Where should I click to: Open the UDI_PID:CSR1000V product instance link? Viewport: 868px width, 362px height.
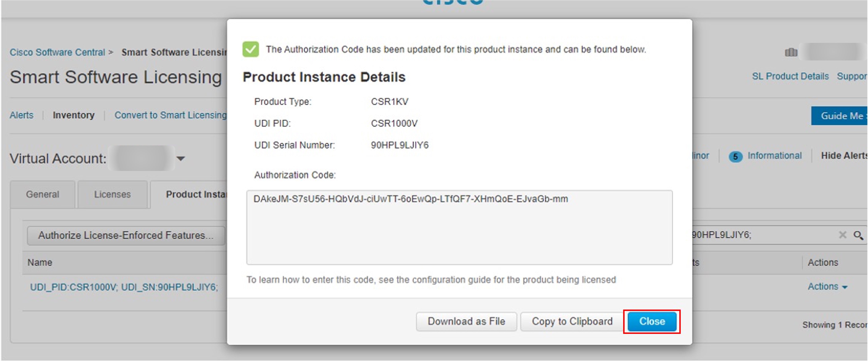coord(124,287)
